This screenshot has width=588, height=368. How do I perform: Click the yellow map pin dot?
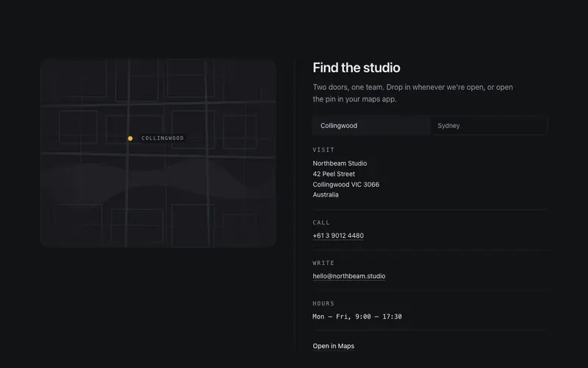coord(130,138)
